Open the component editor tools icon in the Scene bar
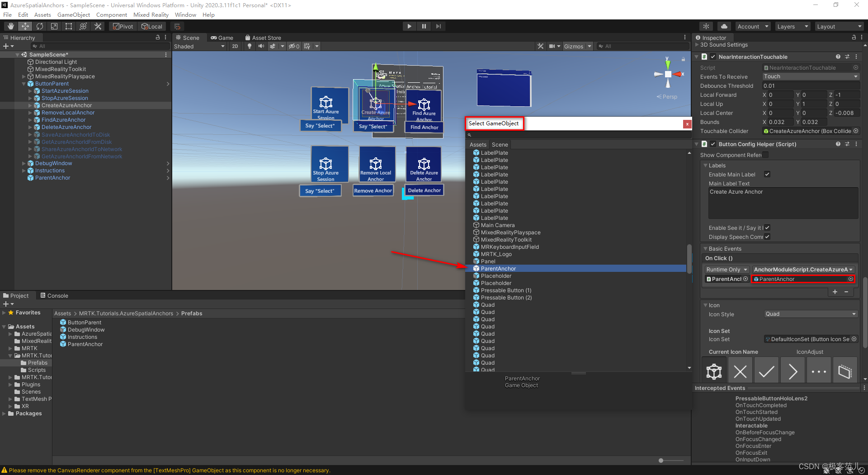The height and width of the screenshot is (475, 868). [540, 46]
